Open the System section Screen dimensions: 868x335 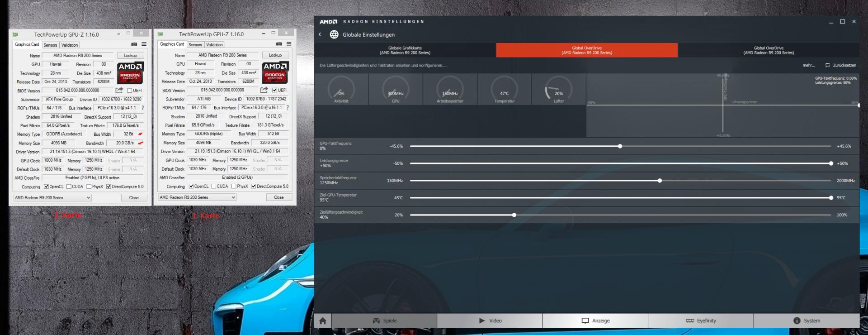(x=807, y=321)
